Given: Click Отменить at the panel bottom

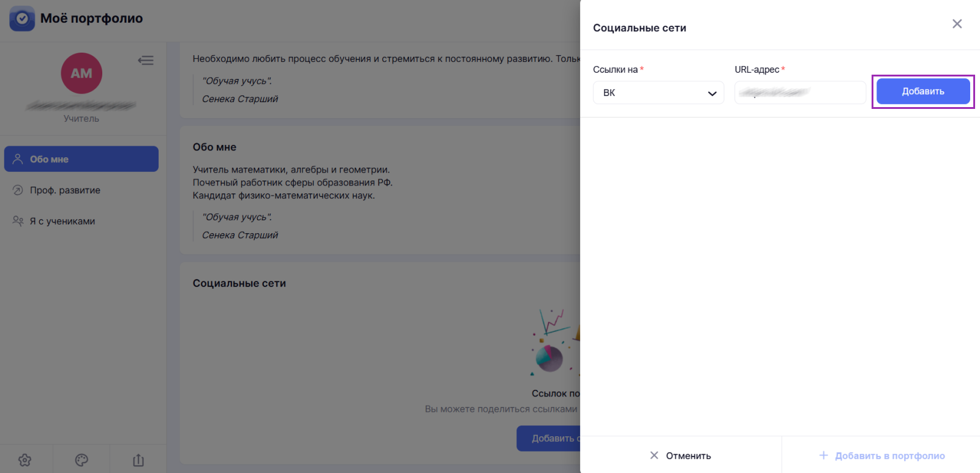Looking at the screenshot, I should click(680, 456).
